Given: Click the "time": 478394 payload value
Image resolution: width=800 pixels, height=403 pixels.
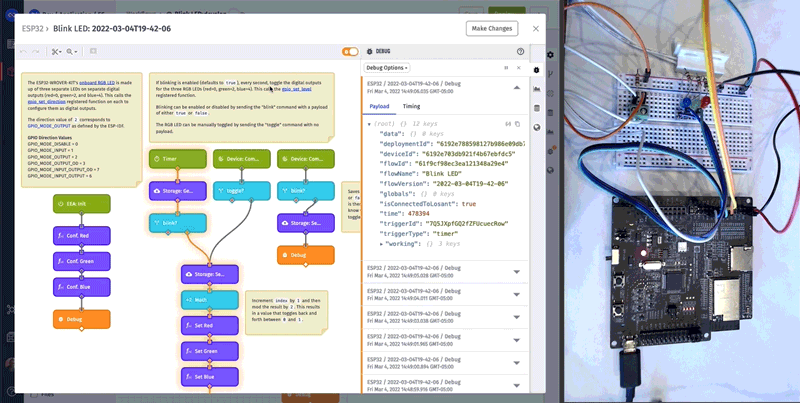Looking at the screenshot, I should tap(418, 214).
